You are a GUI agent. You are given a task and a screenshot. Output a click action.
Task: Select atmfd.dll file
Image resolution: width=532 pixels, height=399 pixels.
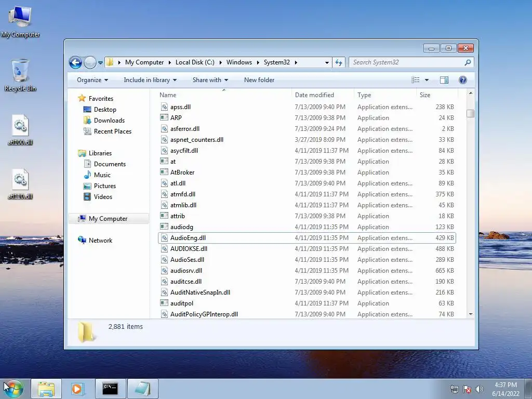coord(183,194)
